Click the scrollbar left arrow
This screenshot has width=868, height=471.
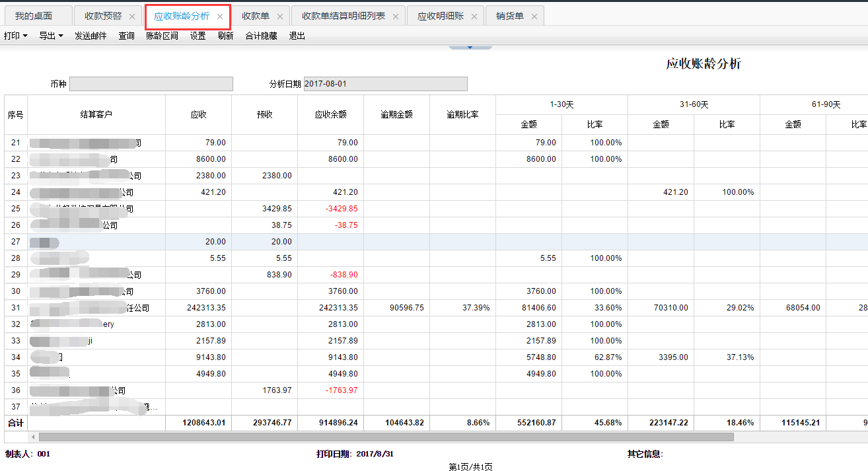tap(33, 437)
